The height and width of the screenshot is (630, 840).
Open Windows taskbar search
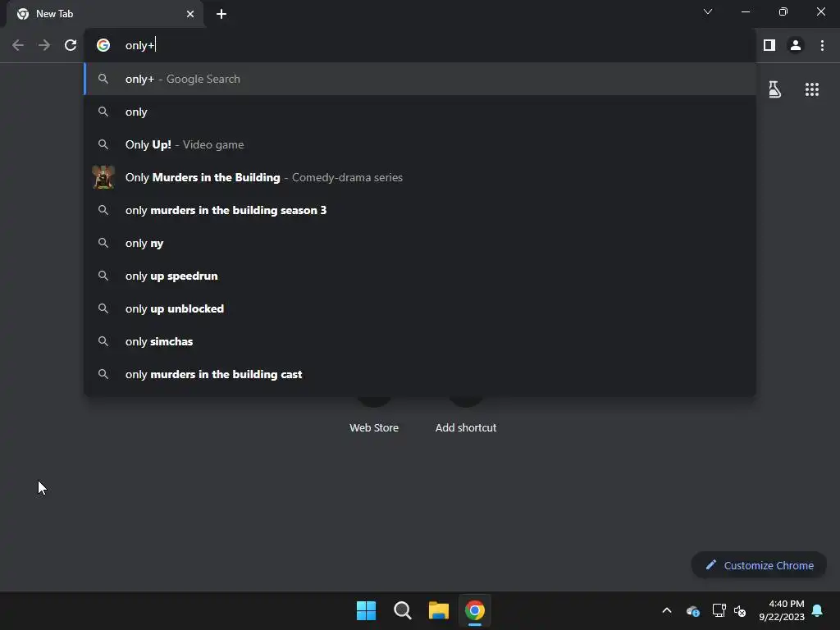click(402, 610)
